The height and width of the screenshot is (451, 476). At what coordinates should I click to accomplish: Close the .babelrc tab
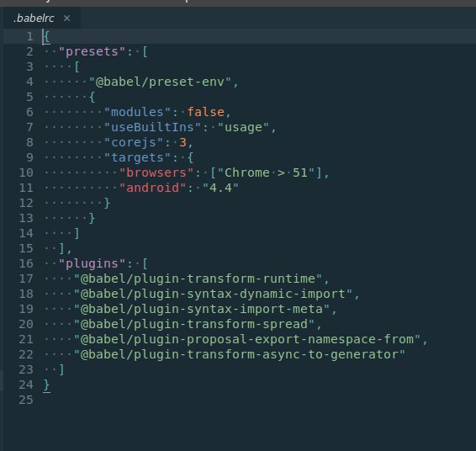66,19
